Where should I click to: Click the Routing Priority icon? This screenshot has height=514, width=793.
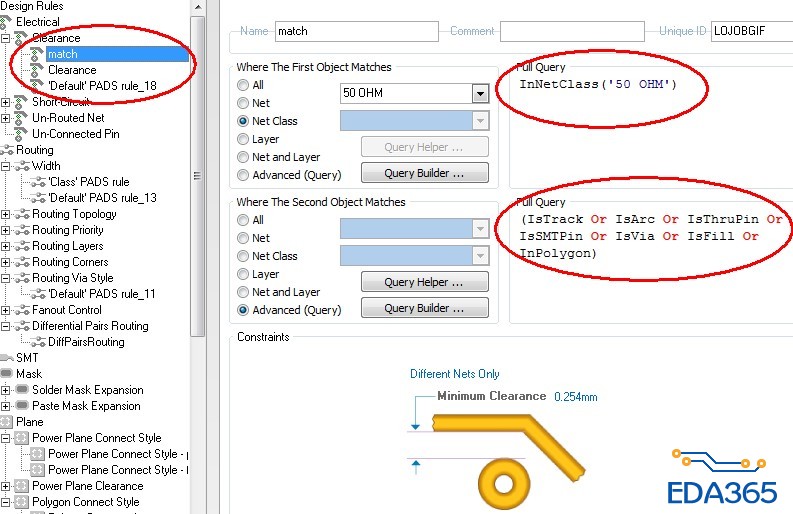(22, 230)
